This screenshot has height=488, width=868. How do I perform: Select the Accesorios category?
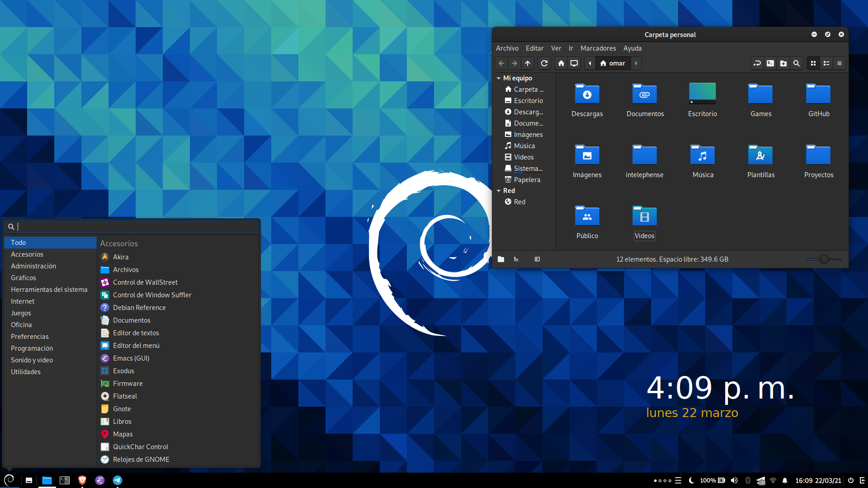click(x=50, y=254)
